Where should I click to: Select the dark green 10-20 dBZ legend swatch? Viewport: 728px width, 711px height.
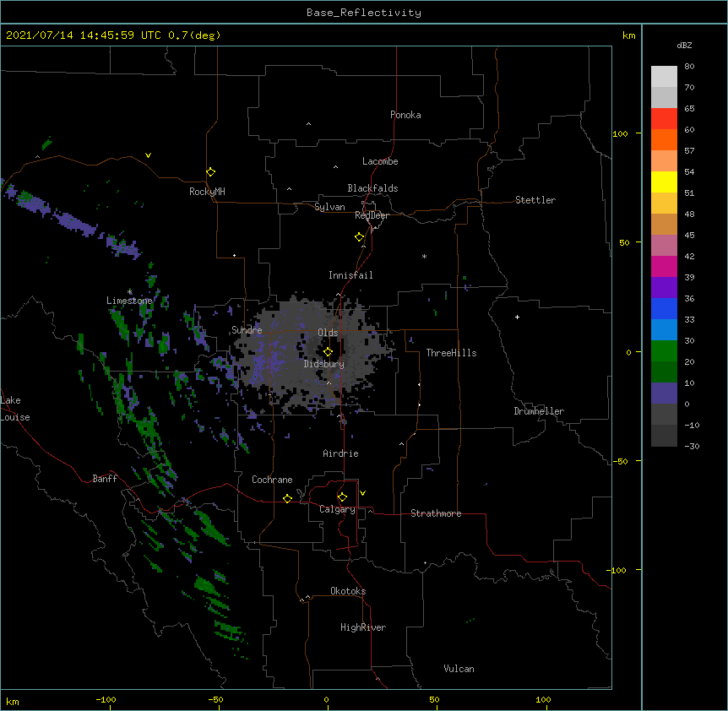tap(664, 372)
